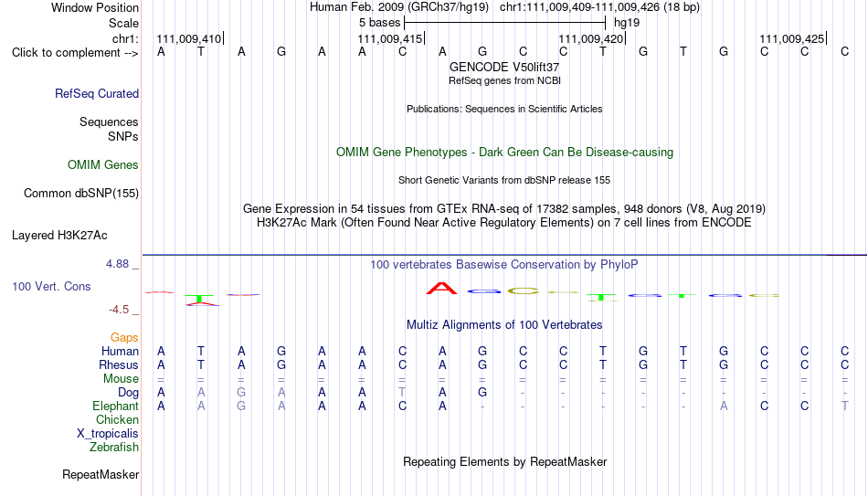
Task: Click the Gaps row label
Action: (x=124, y=338)
